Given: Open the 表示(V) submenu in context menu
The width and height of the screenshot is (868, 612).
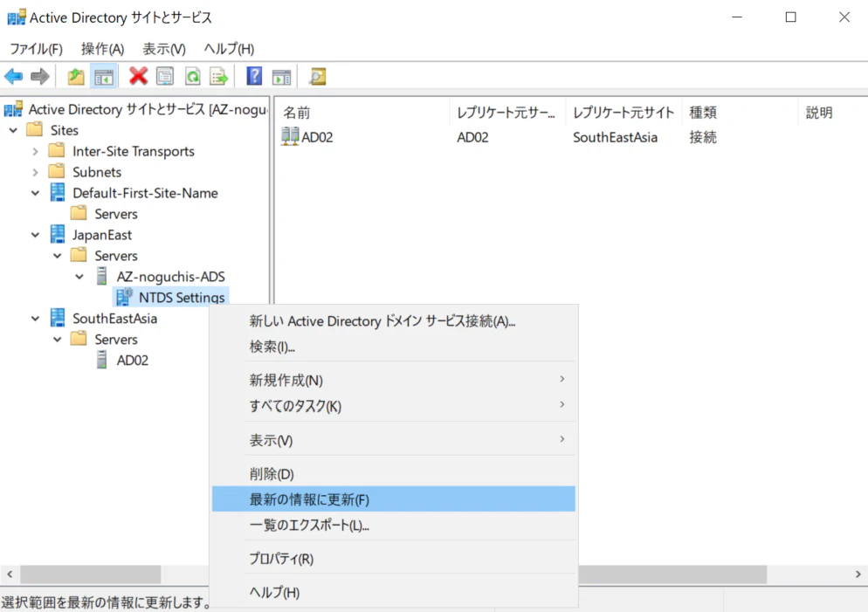Looking at the screenshot, I should point(394,440).
